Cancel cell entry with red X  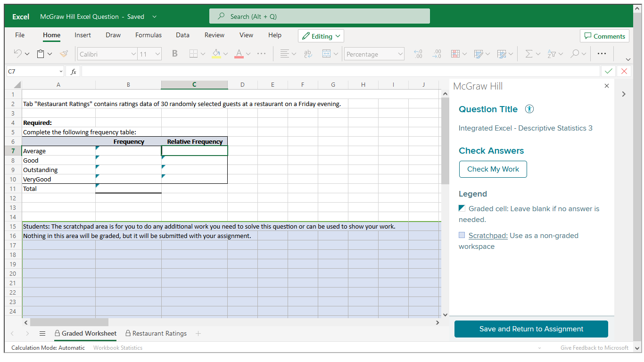pos(624,71)
